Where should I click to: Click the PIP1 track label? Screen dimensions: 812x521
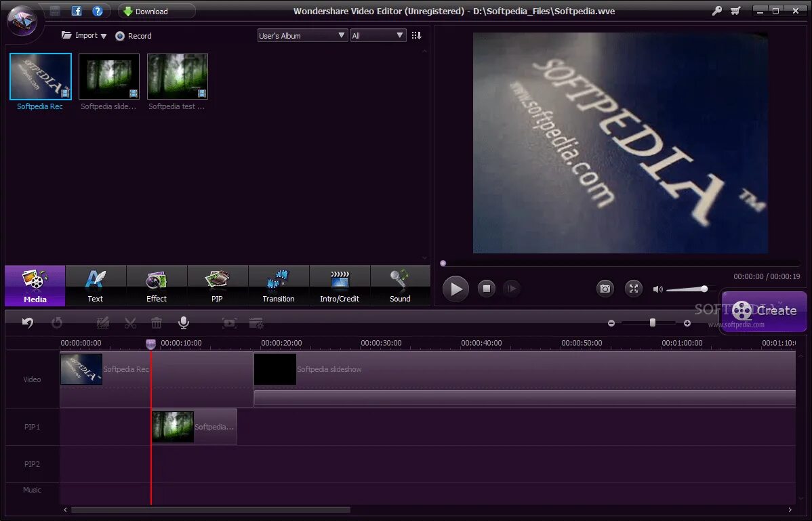click(x=32, y=427)
